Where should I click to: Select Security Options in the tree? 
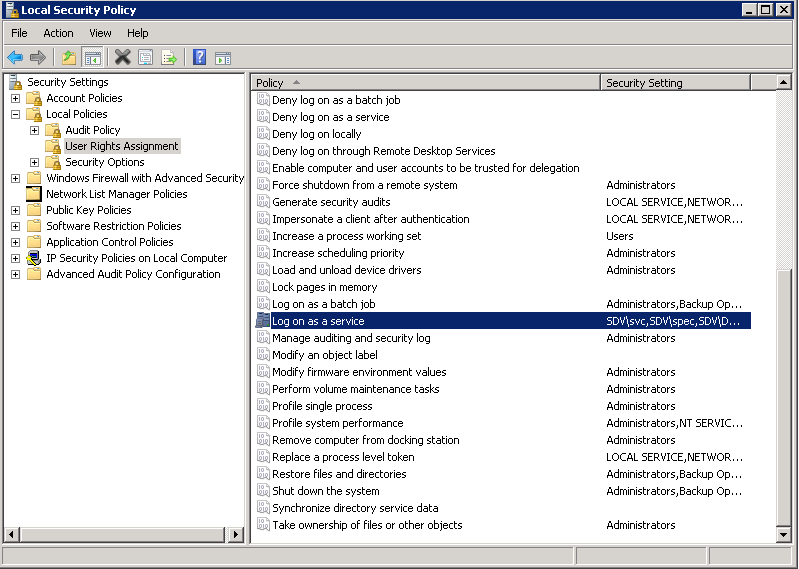coord(104,162)
